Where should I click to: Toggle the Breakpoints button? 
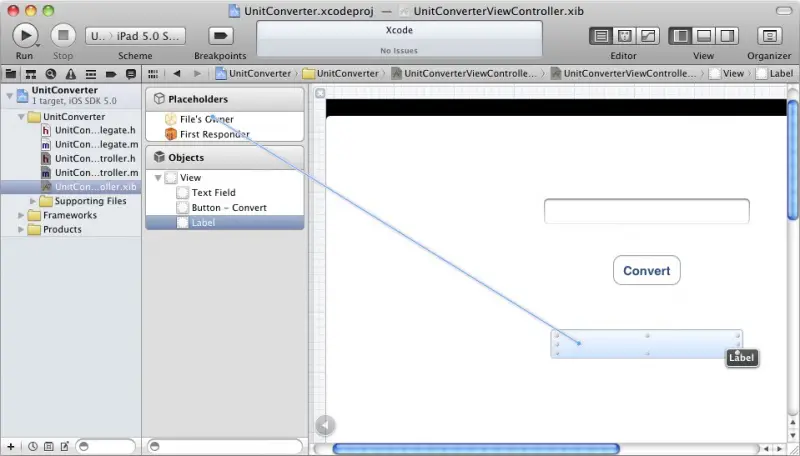pyautogui.click(x=219, y=35)
